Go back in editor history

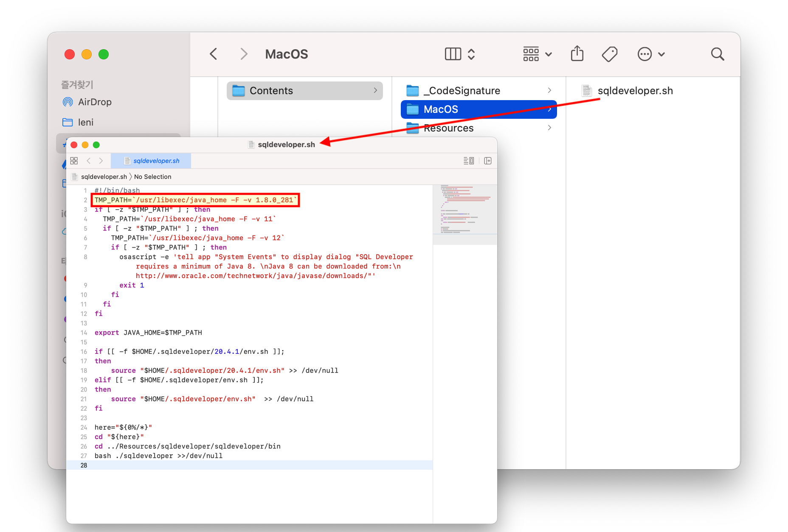[x=88, y=161]
